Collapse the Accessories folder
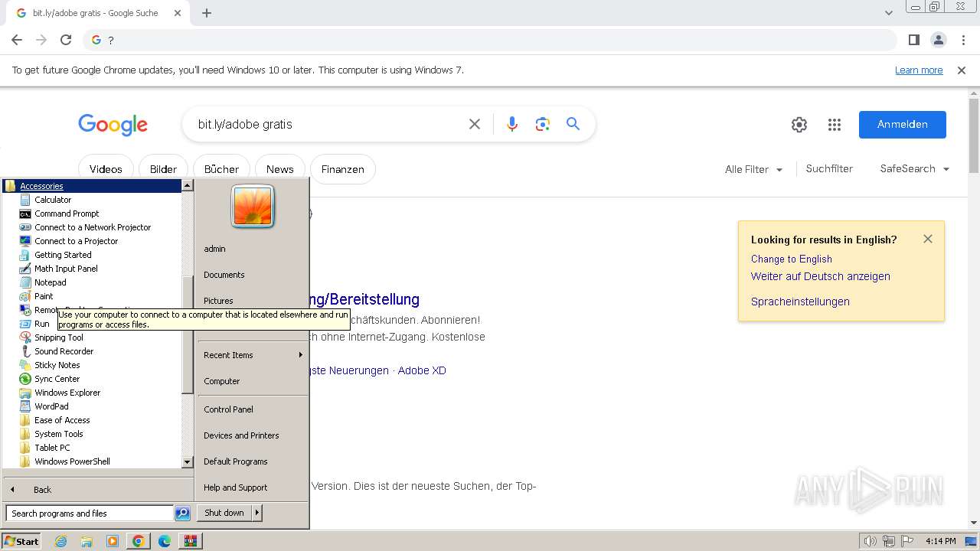Screen dimensions: 980x551 pyautogui.click(x=41, y=186)
